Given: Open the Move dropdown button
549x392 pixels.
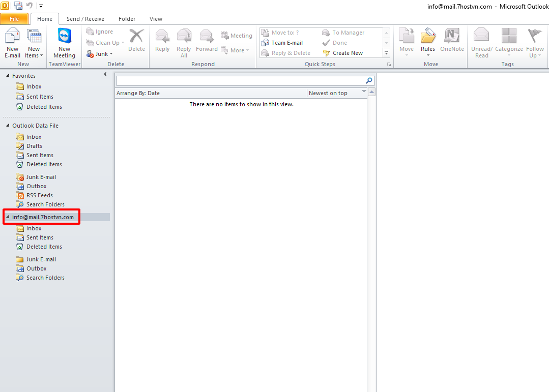Looking at the screenshot, I should point(407,43).
